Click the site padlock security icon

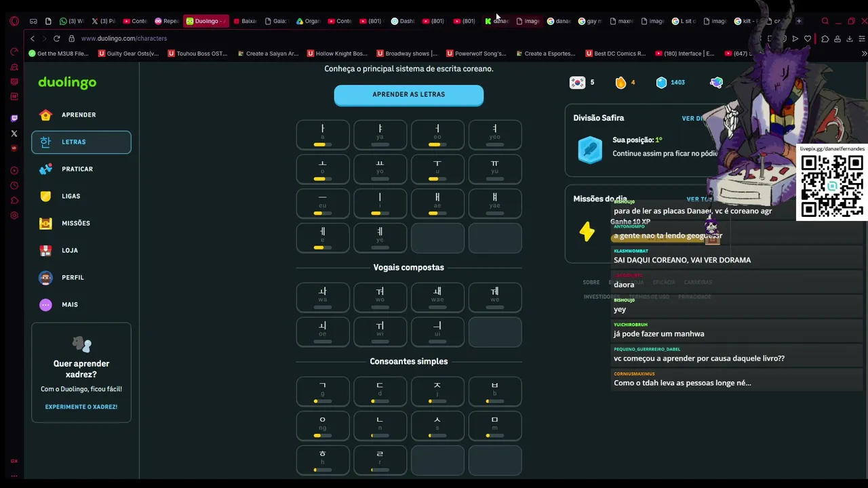click(x=72, y=39)
